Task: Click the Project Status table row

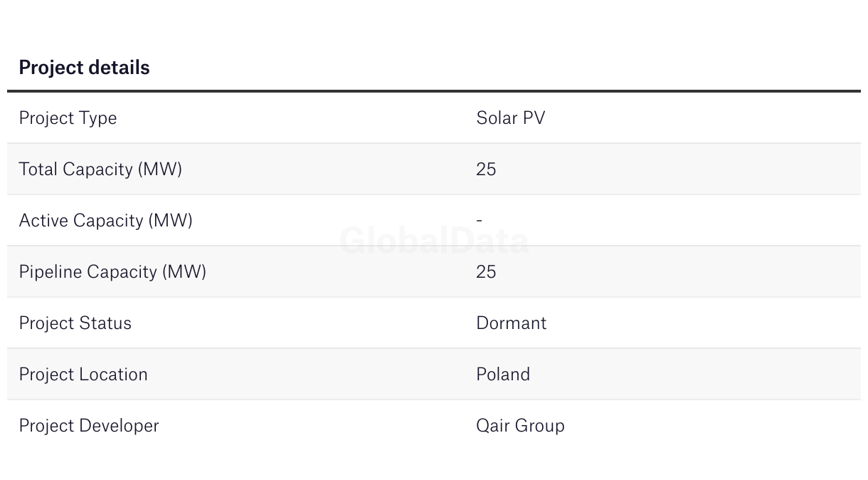Action: pos(434,323)
